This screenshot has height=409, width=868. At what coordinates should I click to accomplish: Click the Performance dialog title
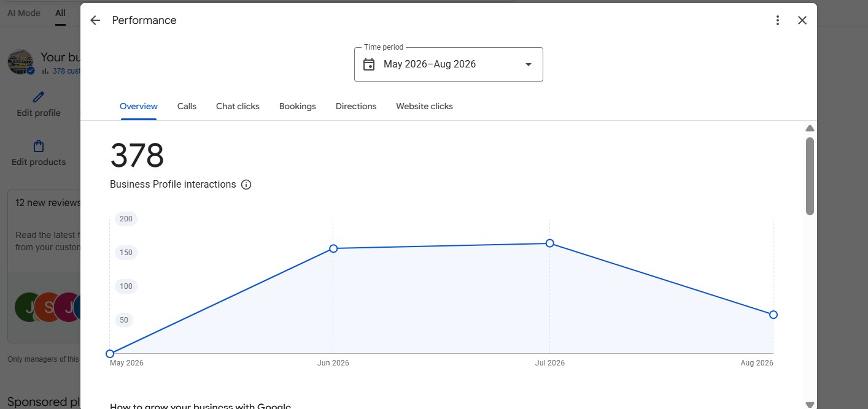click(144, 20)
